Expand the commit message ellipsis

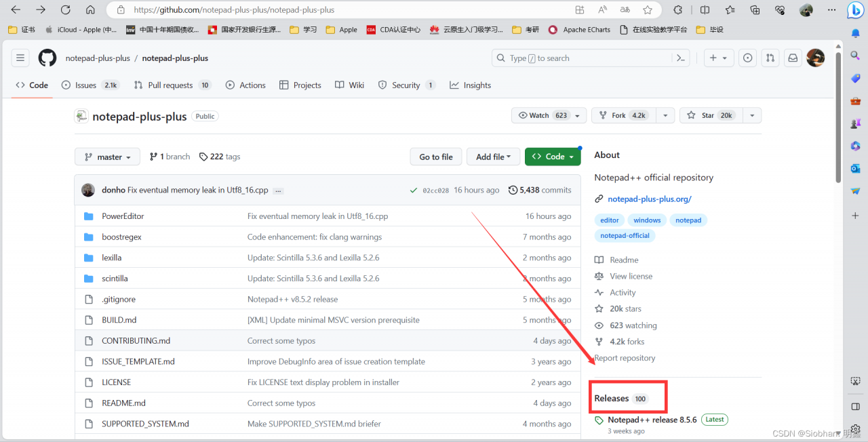point(279,190)
